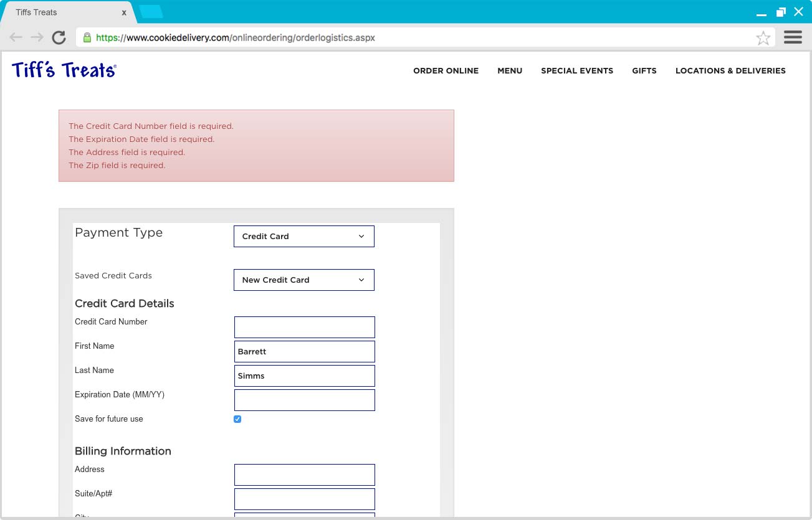Click the Credit Card Number field
This screenshot has width=812, height=520.
pyautogui.click(x=304, y=328)
